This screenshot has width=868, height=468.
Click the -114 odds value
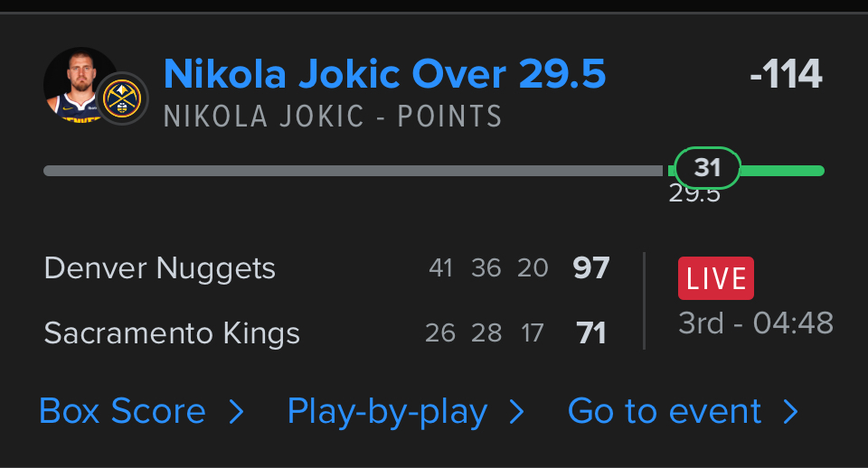click(786, 75)
